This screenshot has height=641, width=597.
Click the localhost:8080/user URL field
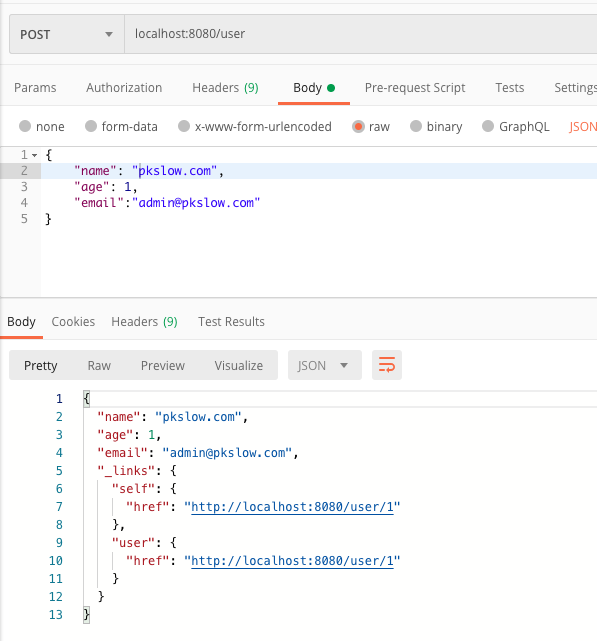[x=361, y=34]
